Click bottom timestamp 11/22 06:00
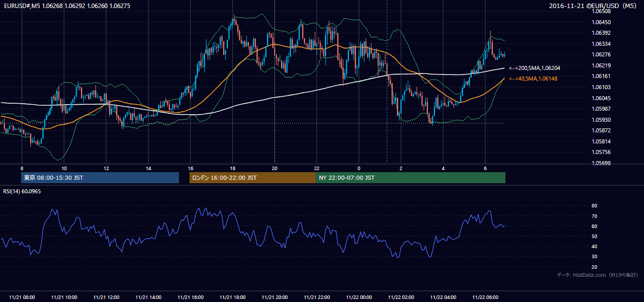The height and width of the screenshot is (302, 644). pyautogui.click(x=485, y=297)
